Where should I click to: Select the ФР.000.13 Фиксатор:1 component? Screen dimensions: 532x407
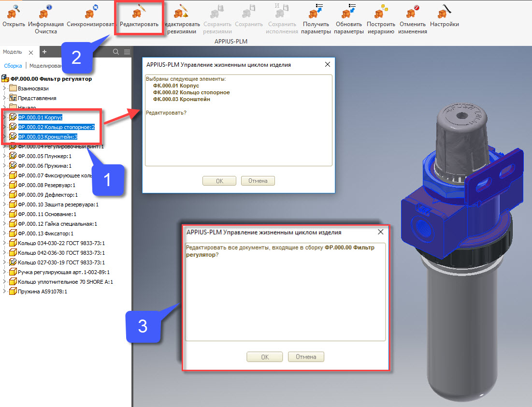(x=45, y=233)
